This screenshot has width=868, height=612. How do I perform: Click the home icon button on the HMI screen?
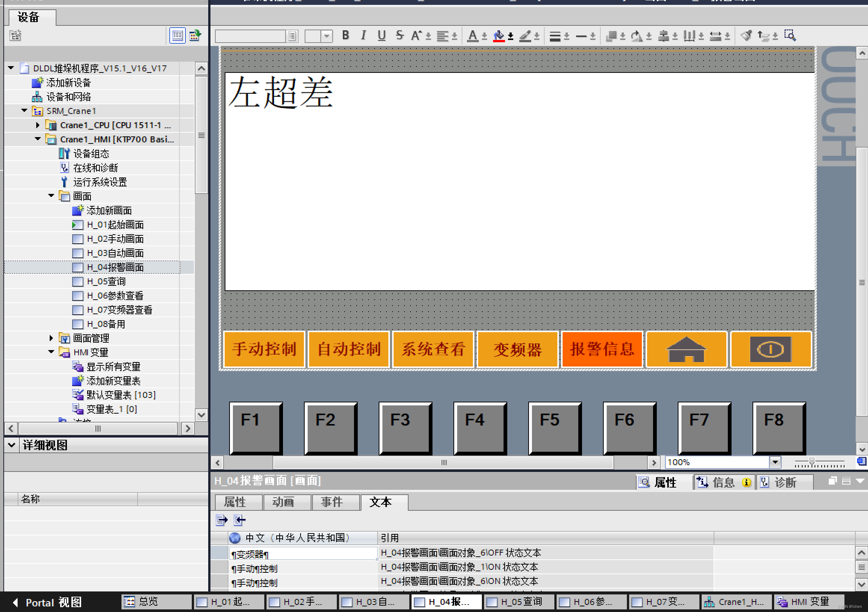tap(686, 349)
